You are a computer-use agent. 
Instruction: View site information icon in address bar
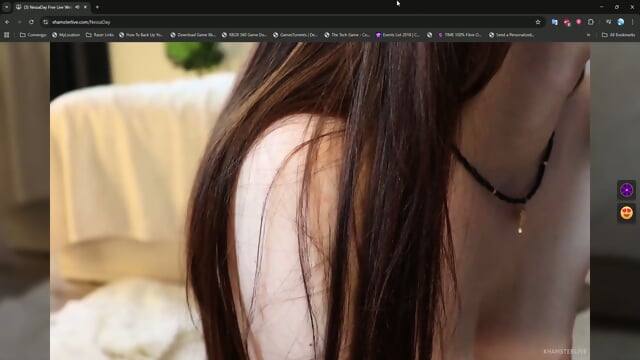tap(45, 22)
